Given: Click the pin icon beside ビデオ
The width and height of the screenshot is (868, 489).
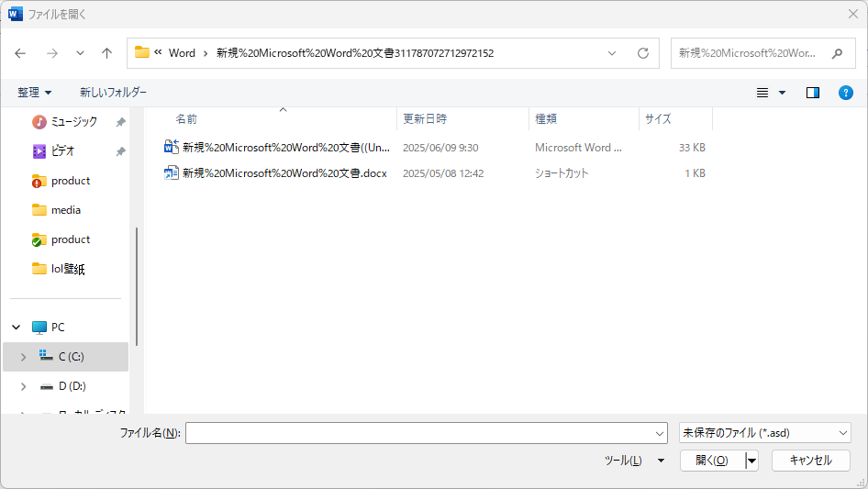Looking at the screenshot, I should pyautogui.click(x=120, y=151).
